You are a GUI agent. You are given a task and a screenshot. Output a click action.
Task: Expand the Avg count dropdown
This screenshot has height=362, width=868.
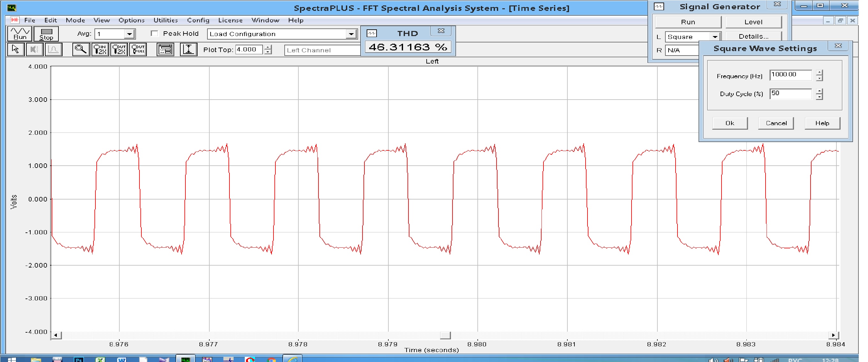coord(129,34)
